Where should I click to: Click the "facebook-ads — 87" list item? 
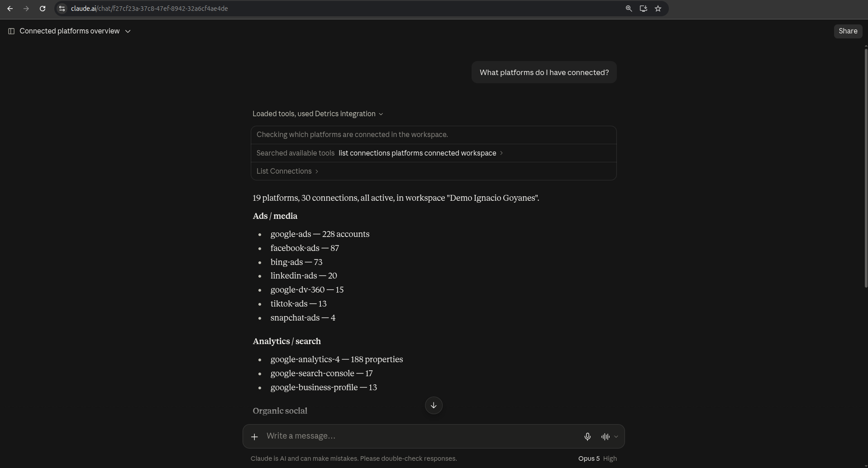(305, 248)
